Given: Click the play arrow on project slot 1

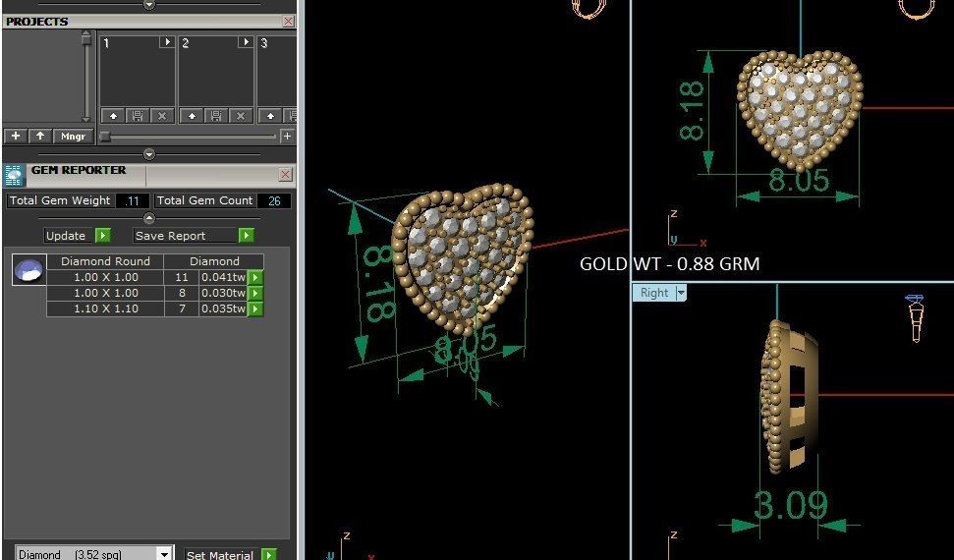Looking at the screenshot, I should pos(167,42).
